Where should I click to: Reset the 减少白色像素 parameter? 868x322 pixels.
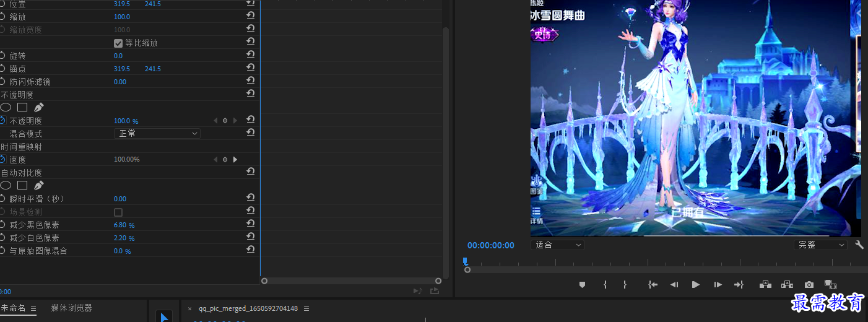250,237
